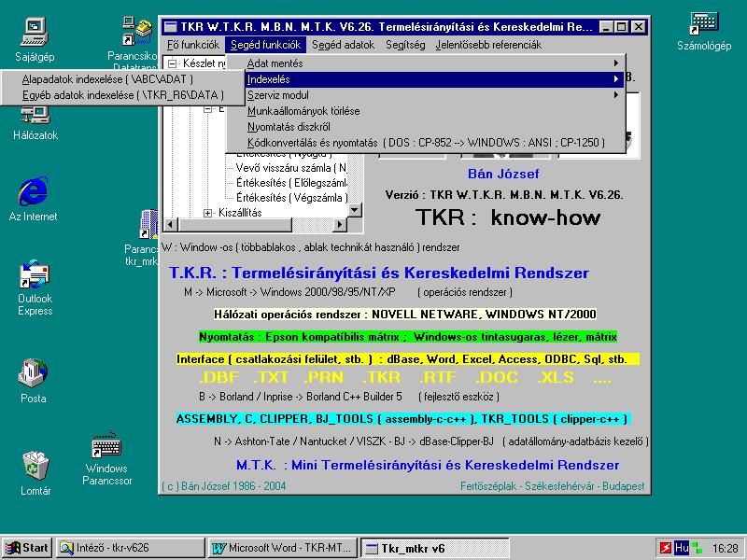This screenshot has height=560, width=747.
Task: Select Értékesítés (Előlegszámla) tree item
Action: [x=291, y=183]
